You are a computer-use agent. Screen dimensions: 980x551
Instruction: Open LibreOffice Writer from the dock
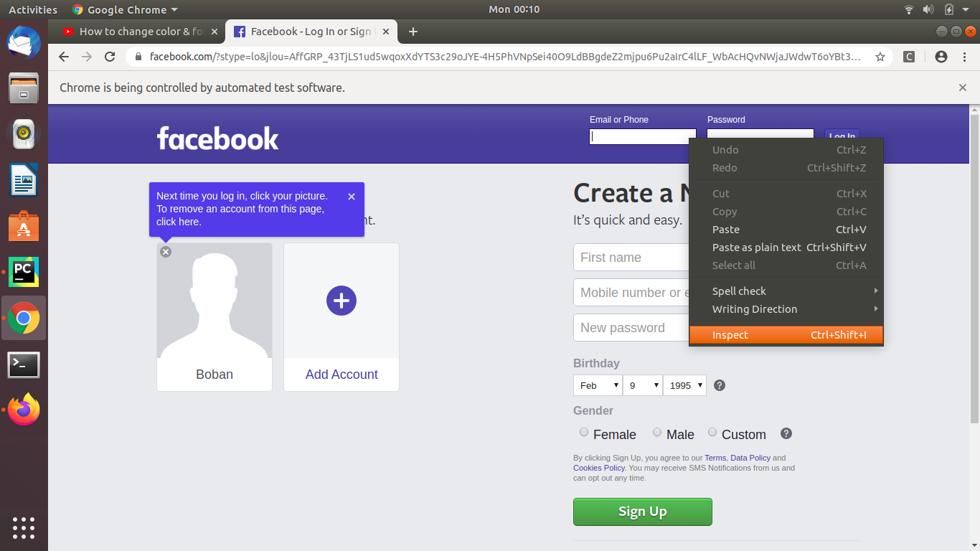[24, 180]
